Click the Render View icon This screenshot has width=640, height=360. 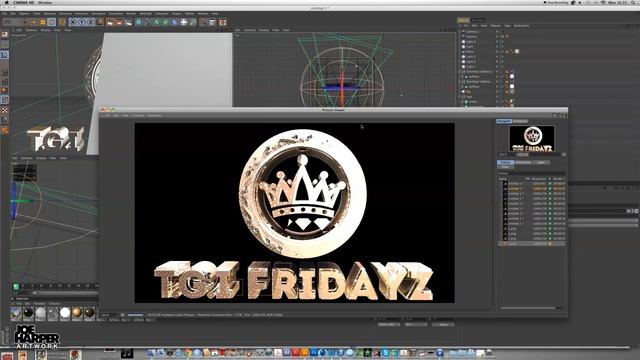109,22
